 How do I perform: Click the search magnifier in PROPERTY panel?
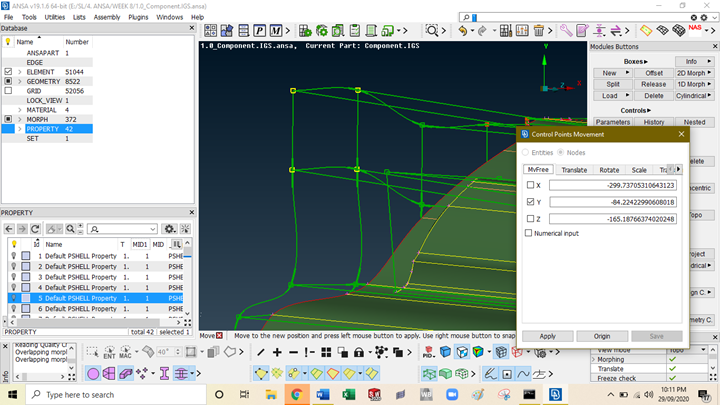[x=70, y=229]
